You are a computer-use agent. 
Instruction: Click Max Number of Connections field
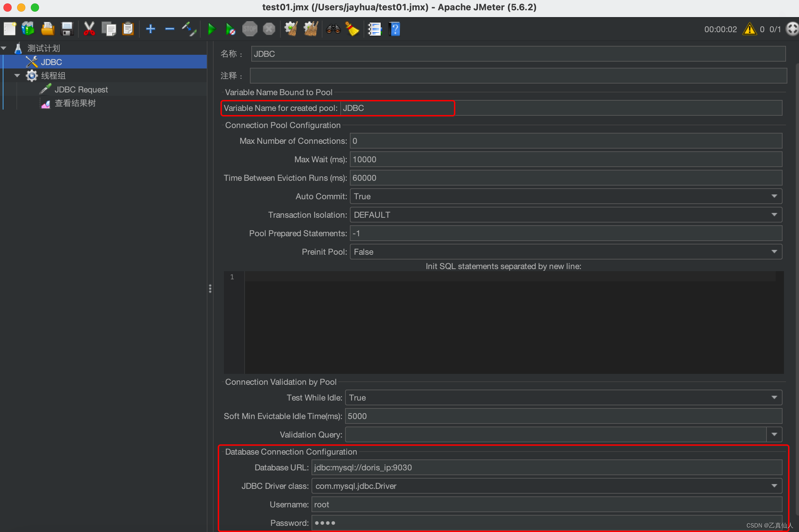(x=566, y=141)
